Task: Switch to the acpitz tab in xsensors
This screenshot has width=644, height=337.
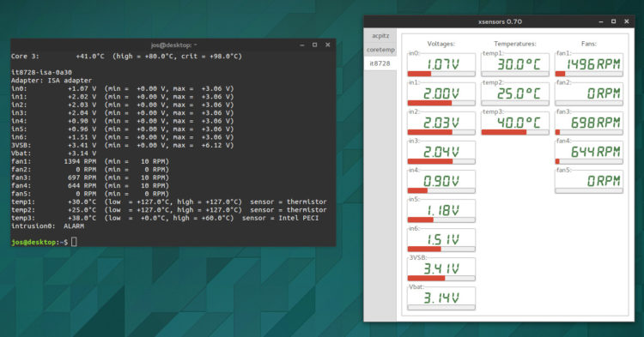Action: point(380,36)
